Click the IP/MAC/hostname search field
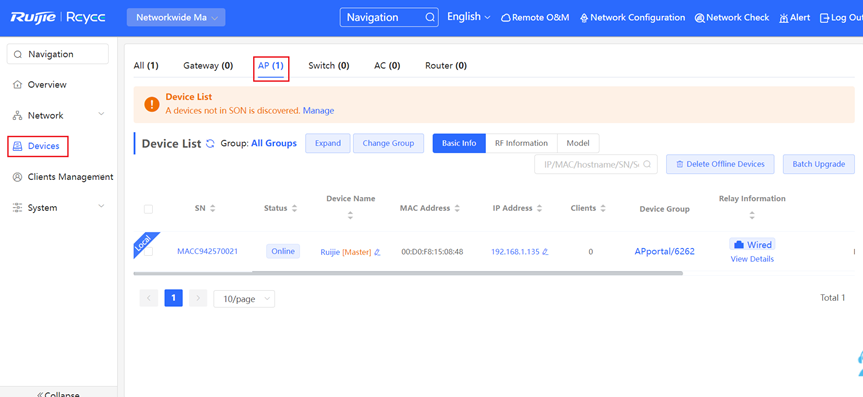This screenshot has height=397, width=863. (596, 164)
